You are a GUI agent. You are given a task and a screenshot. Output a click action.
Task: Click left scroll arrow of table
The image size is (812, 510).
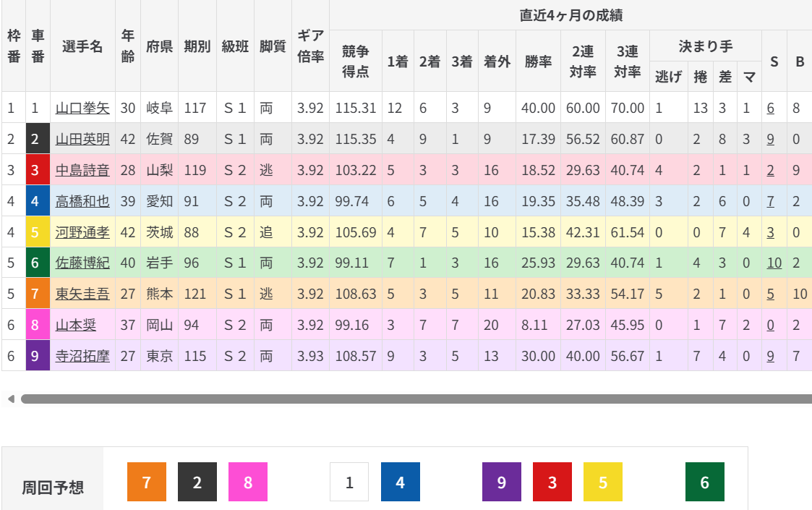click(10, 399)
